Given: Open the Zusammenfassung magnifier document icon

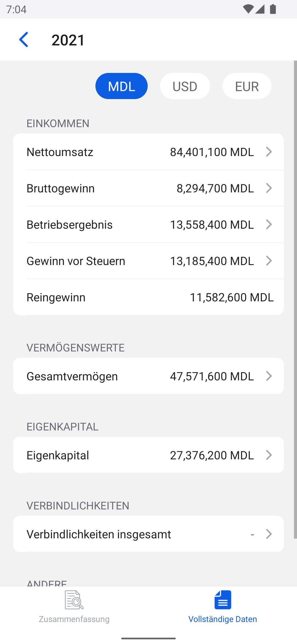Looking at the screenshot, I should pos(74,600).
